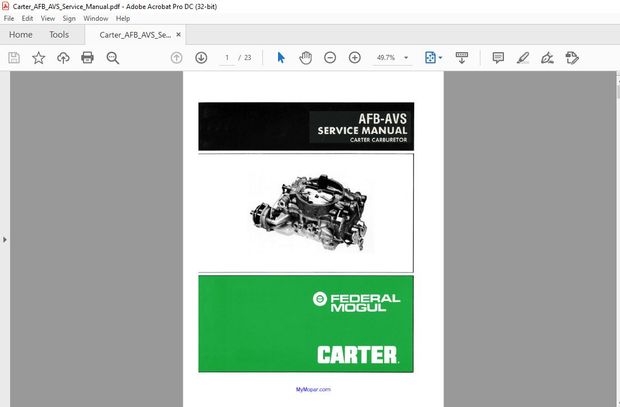Click the FEDERAL MOGUL logo text
The width and height of the screenshot is (620, 407).
click(x=357, y=302)
